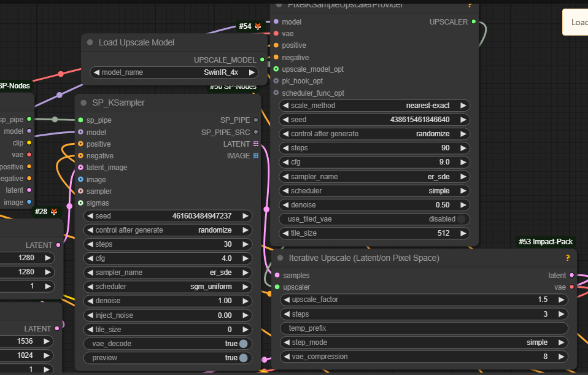Click upscaler provider seed value field
The image size is (588, 375).
point(374,120)
